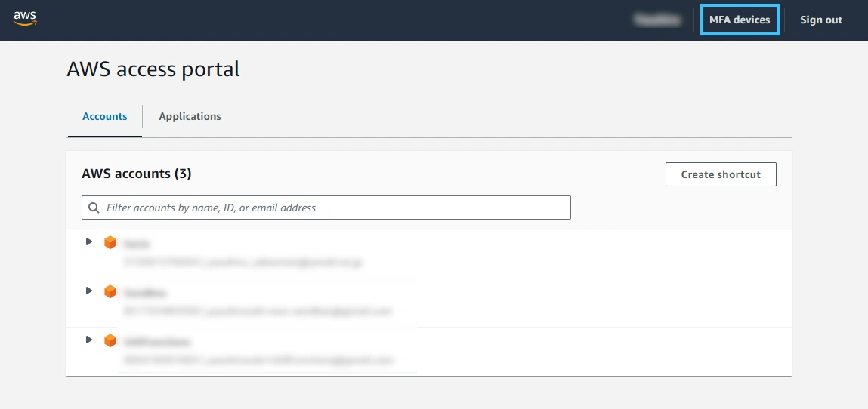The width and height of the screenshot is (868, 409).
Task: Click the third account's blurred name
Action: pyautogui.click(x=156, y=342)
